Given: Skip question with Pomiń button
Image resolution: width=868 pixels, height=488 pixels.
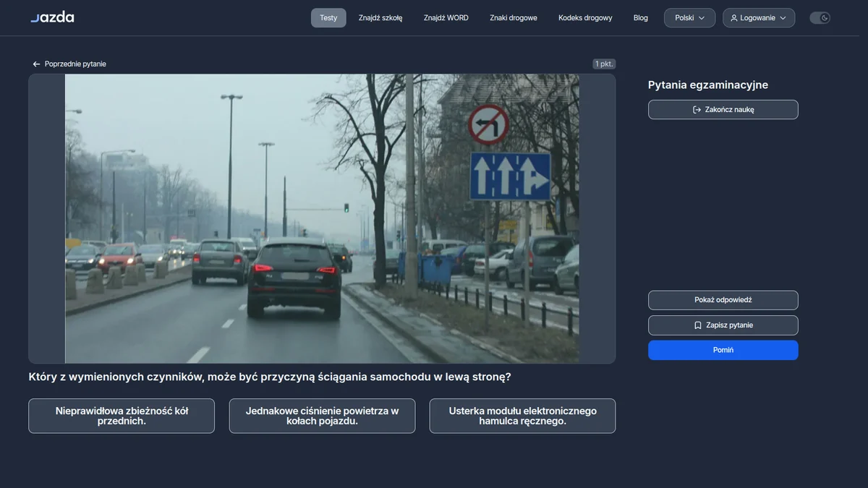Looking at the screenshot, I should [723, 350].
